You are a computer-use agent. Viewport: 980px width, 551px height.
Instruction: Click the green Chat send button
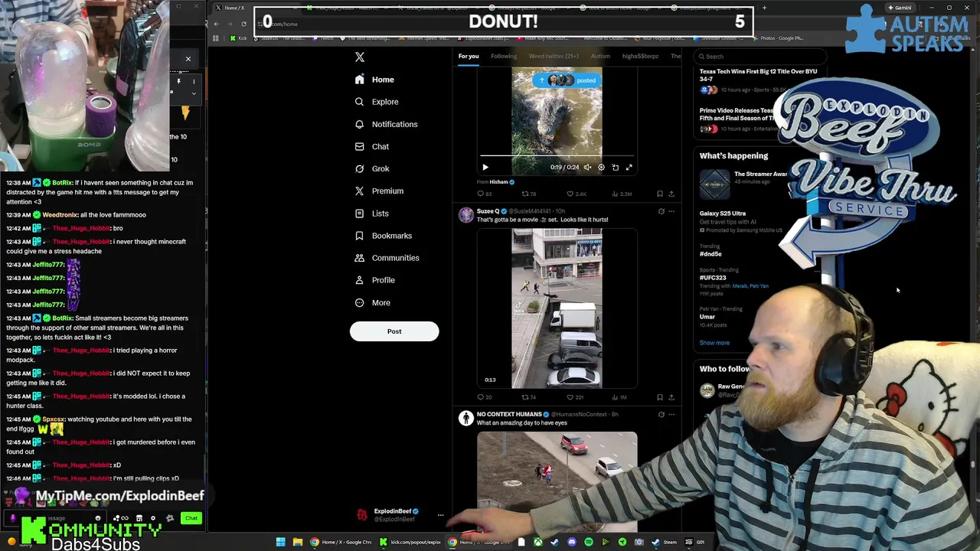[191, 518]
